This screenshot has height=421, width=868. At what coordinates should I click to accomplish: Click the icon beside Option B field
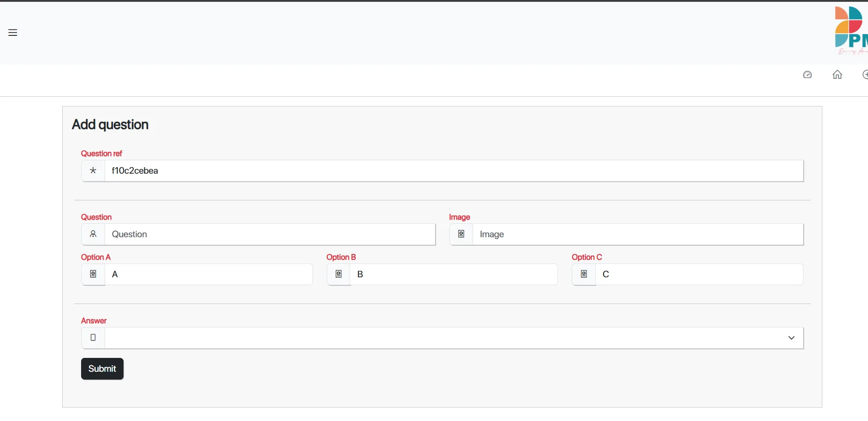point(339,275)
